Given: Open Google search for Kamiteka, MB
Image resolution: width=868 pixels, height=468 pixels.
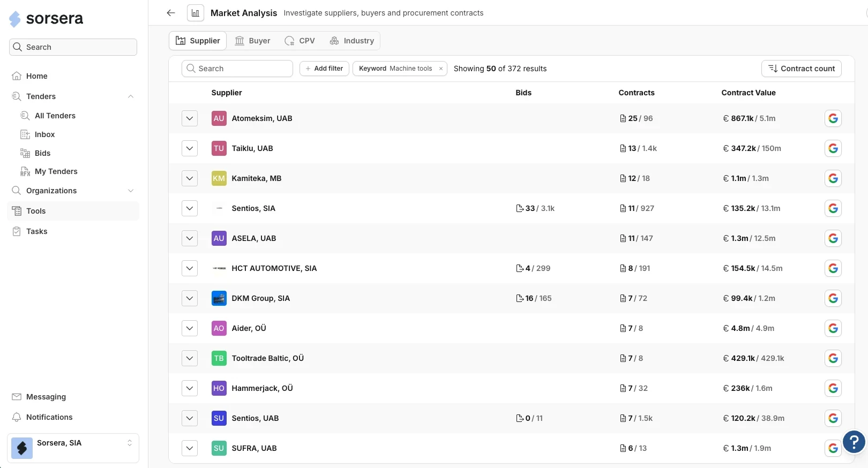Looking at the screenshot, I should [833, 178].
